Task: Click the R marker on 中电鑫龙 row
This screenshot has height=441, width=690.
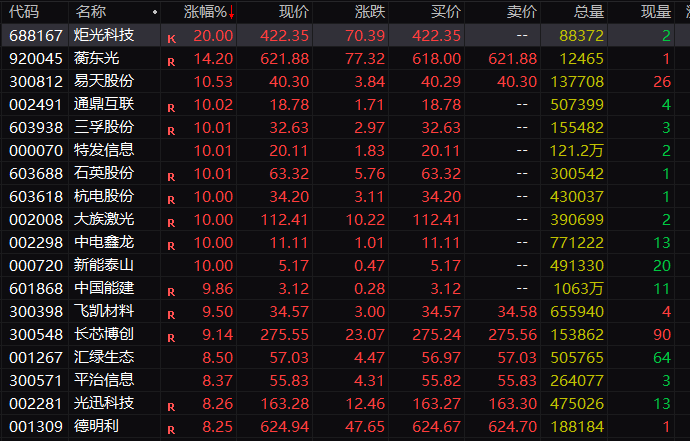Action: coord(171,246)
